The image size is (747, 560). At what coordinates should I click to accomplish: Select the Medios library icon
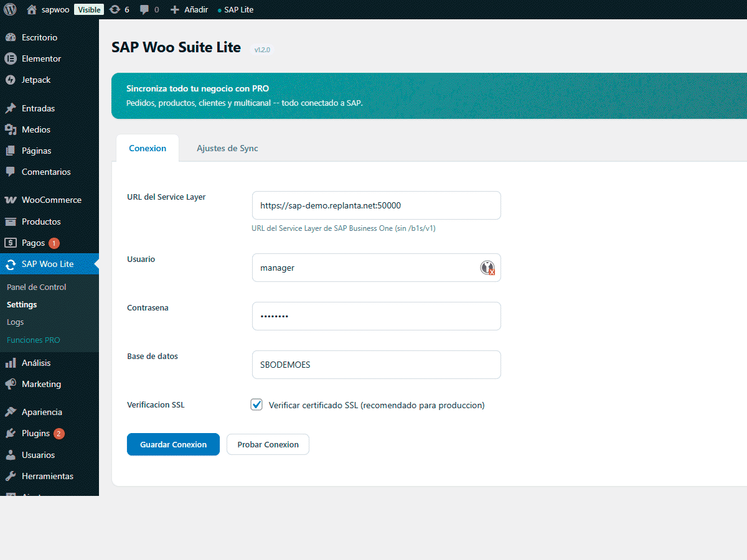click(x=10, y=129)
